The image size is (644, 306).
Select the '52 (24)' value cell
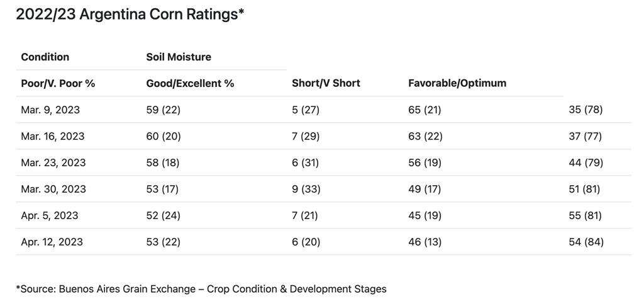click(163, 215)
